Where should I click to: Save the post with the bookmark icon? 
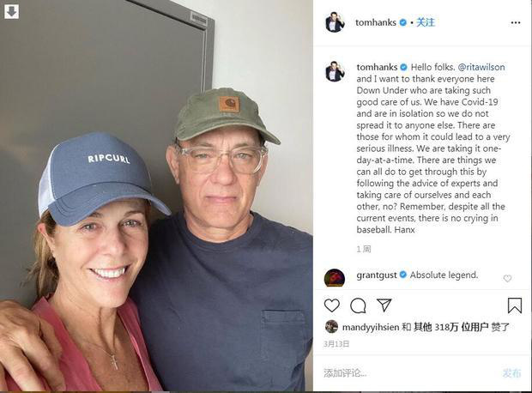(x=514, y=305)
